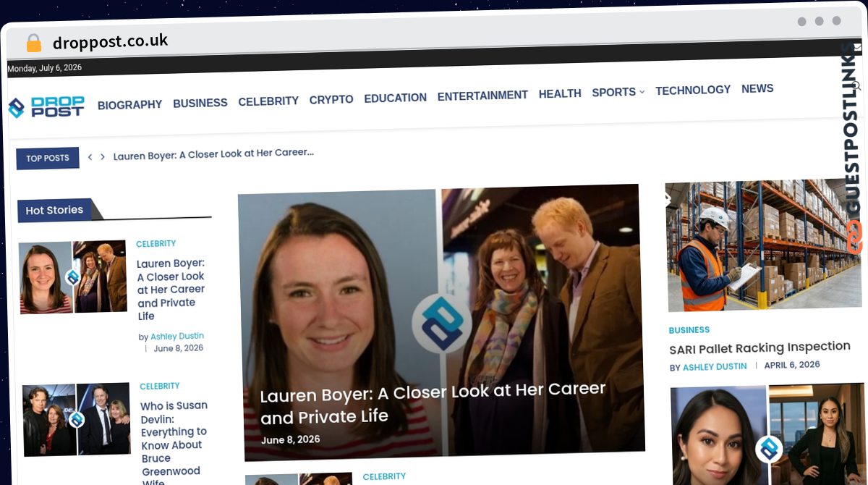Image resolution: width=868 pixels, height=485 pixels.
Task: Open the Sports menu item
Action: 614,92
